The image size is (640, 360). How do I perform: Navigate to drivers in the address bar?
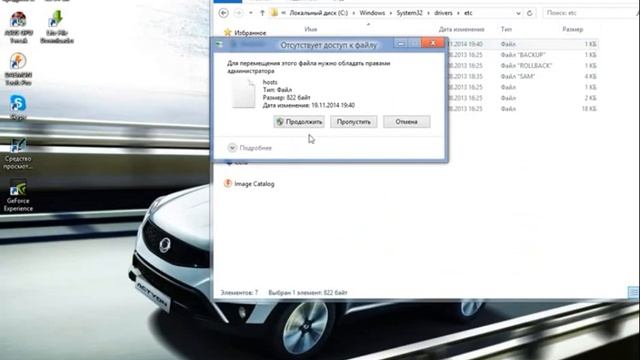pyautogui.click(x=443, y=13)
